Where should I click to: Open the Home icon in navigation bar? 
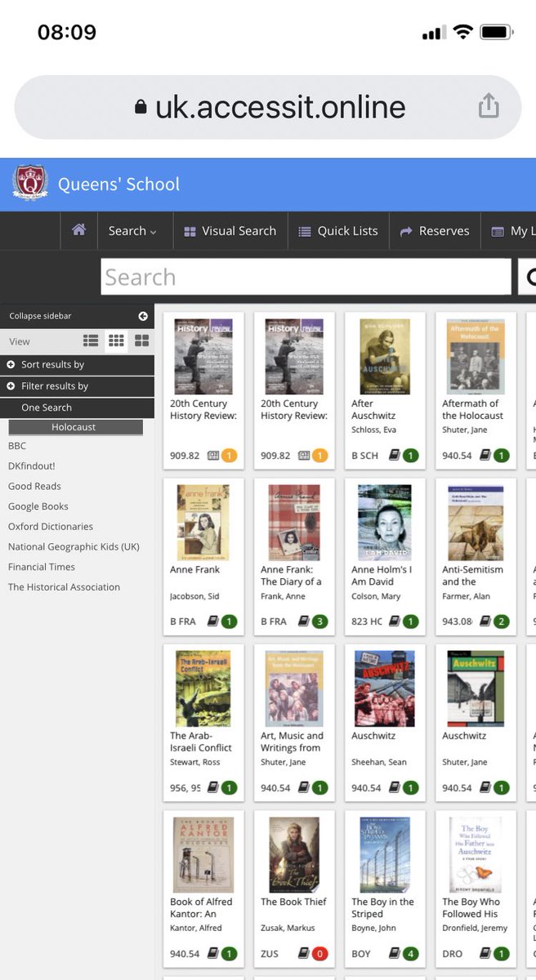tap(78, 230)
